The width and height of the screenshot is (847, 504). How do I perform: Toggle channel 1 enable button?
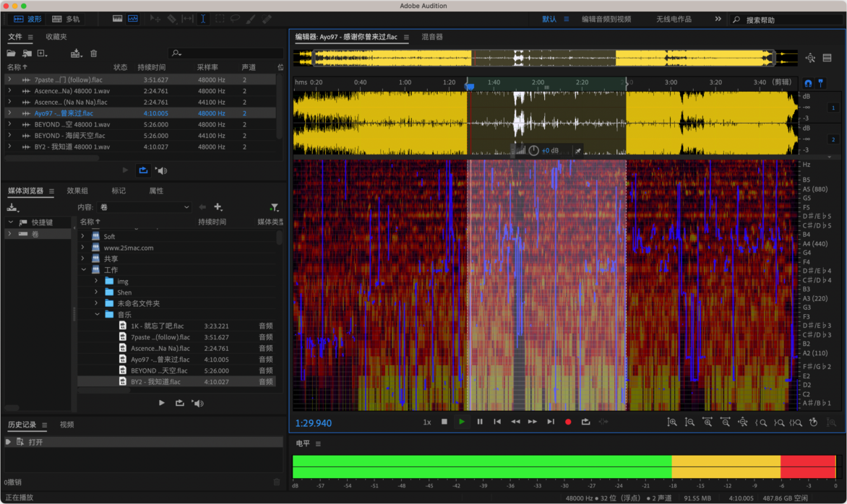click(x=833, y=108)
